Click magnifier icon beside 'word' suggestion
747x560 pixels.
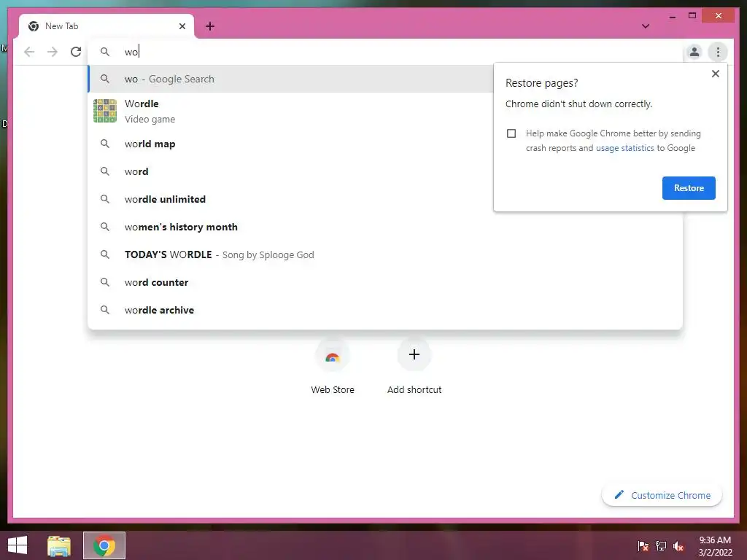[105, 171]
